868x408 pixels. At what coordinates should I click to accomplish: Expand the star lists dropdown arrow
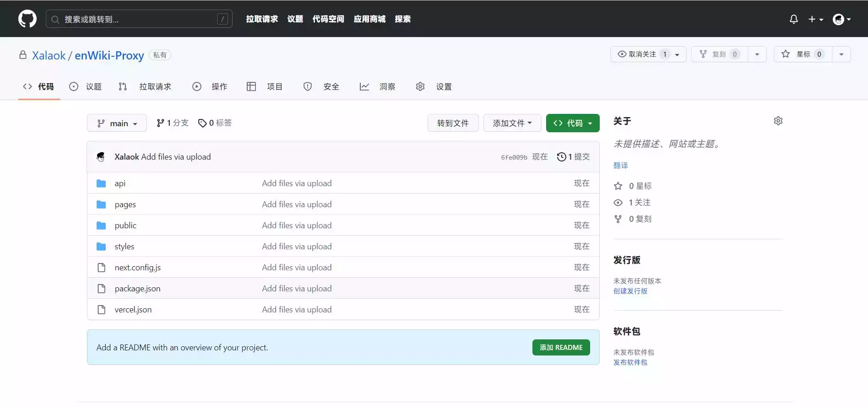tap(841, 54)
